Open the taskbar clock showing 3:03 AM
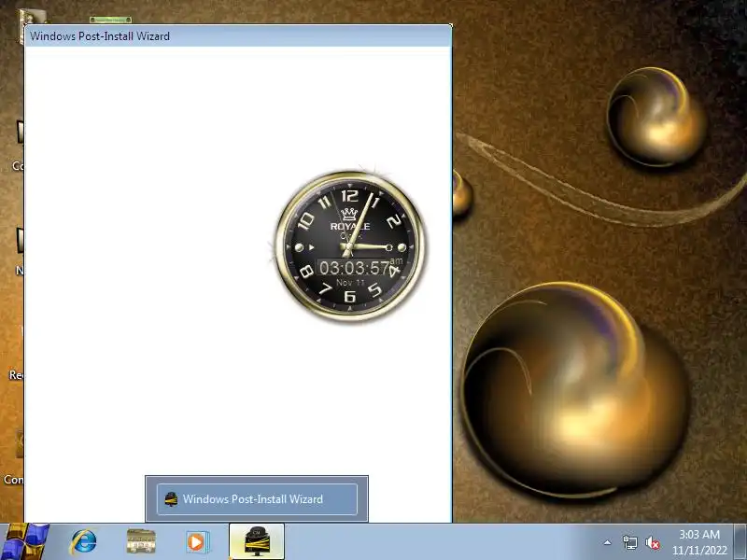This screenshot has height=560, width=747. [699, 542]
